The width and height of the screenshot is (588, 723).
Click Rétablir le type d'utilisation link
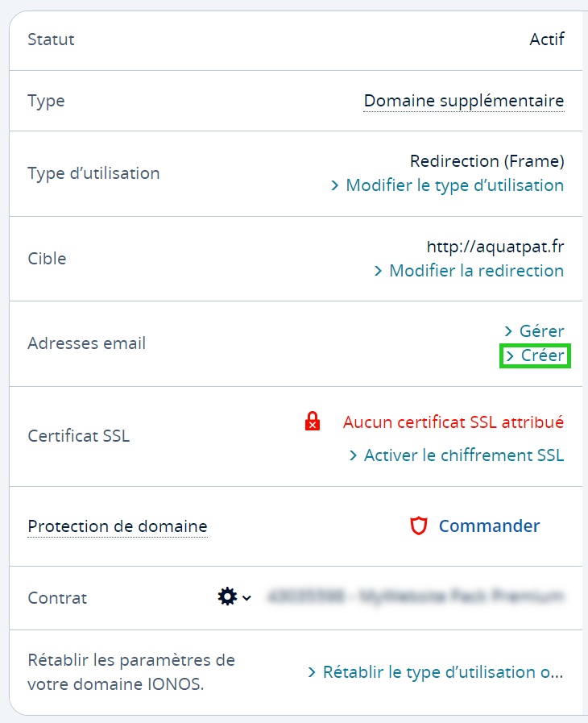(x=443, y=672)
